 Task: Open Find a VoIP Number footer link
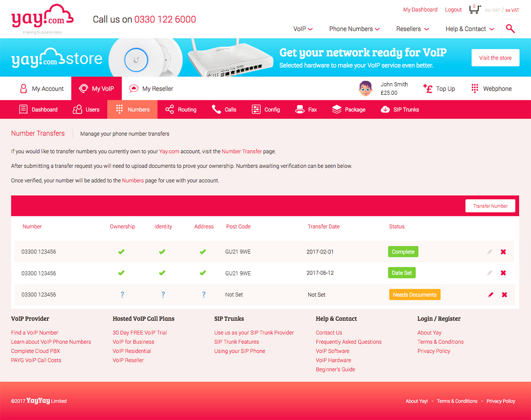(35, 333)
